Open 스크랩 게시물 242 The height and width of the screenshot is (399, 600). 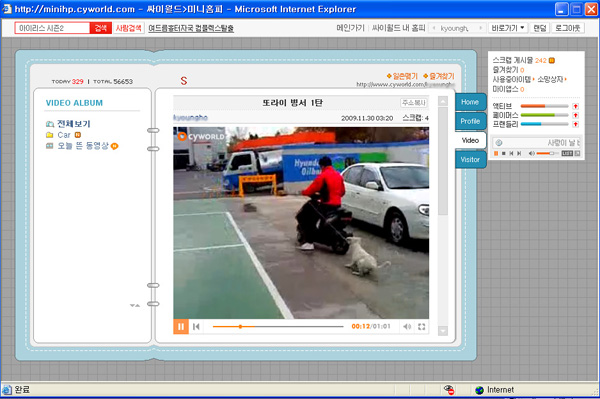pos(519,60)
